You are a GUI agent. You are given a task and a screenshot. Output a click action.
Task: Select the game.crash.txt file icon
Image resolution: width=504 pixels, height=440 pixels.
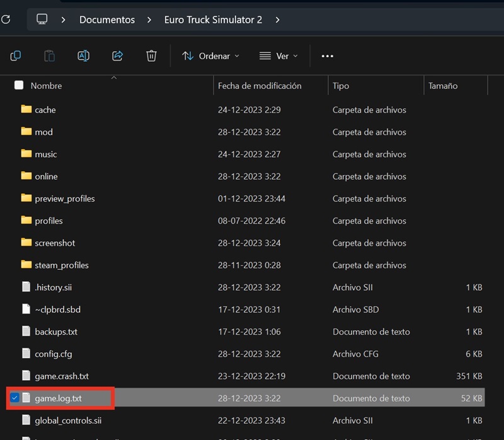(26, 375)
